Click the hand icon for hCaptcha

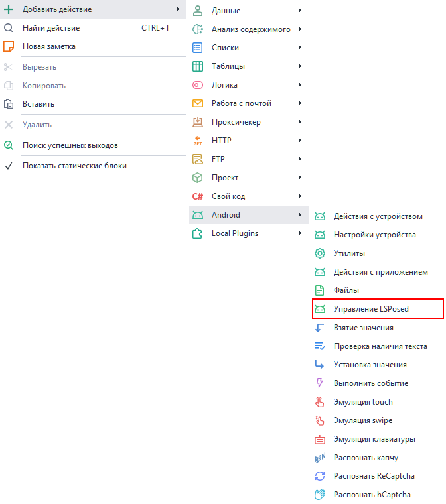tap(319, 495)
